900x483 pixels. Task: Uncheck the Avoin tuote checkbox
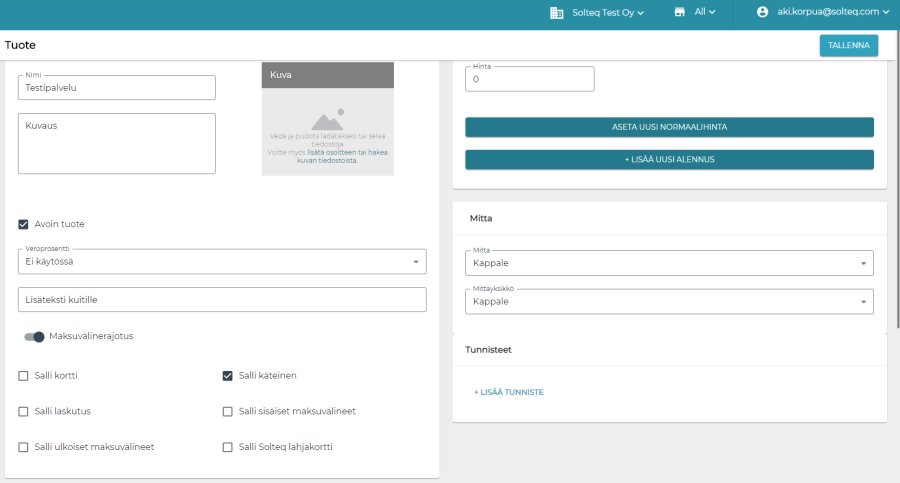click(23, 224)
